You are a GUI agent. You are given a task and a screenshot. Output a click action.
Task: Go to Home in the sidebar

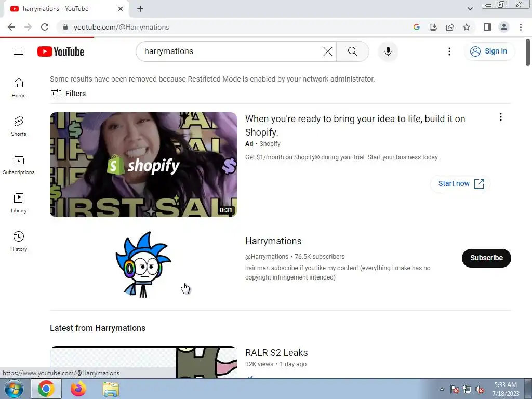19,87
